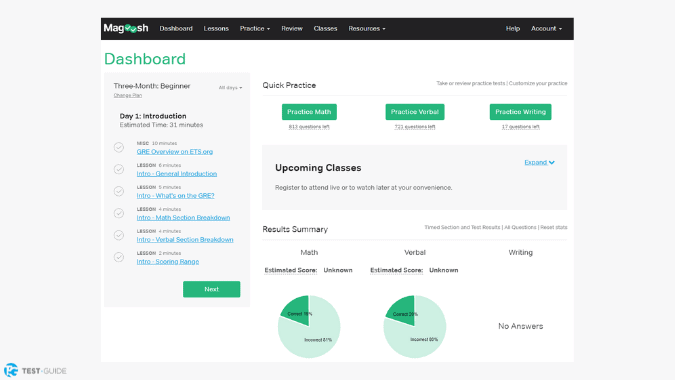Image resolution: width=675 pixels, height=380 pixels.
Task: Go to Lessons in navigation bar
Action: [x=216, y=28]
